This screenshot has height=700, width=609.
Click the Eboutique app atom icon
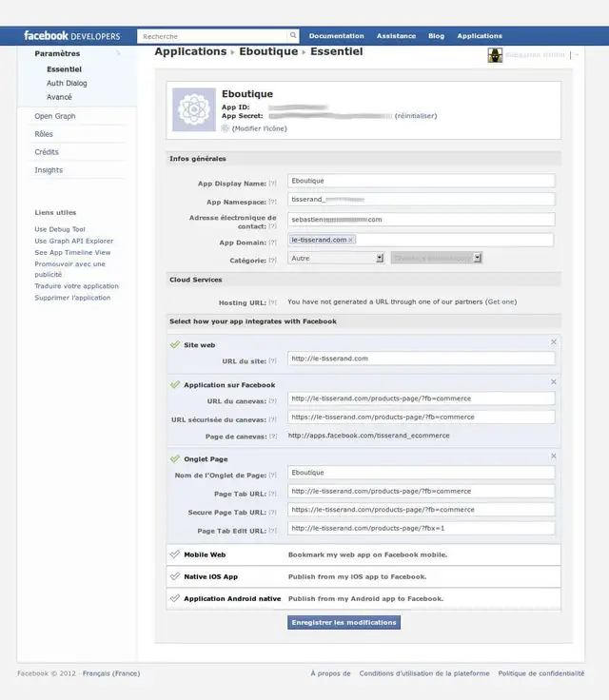pyautogui.click(x=194, y=109)
